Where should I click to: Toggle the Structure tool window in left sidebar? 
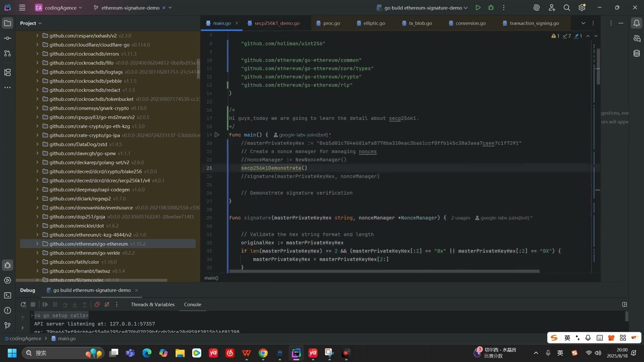[x=7, y=72]
